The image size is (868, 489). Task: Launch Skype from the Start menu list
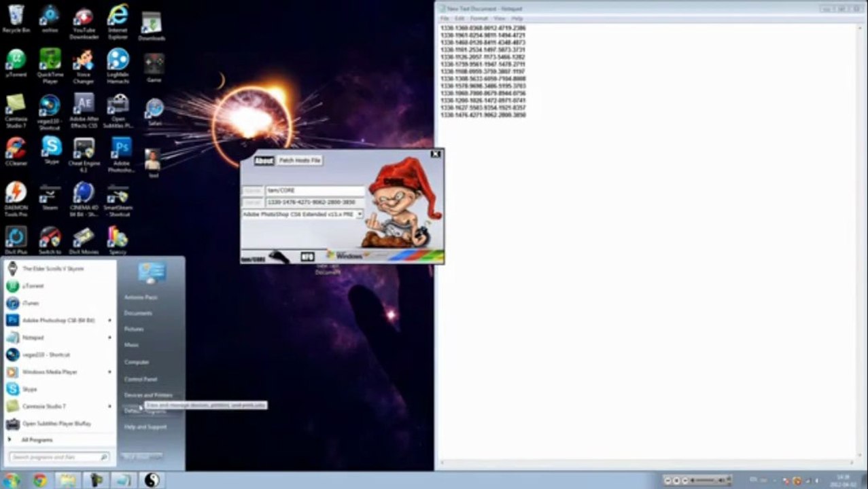click(60, 389)
